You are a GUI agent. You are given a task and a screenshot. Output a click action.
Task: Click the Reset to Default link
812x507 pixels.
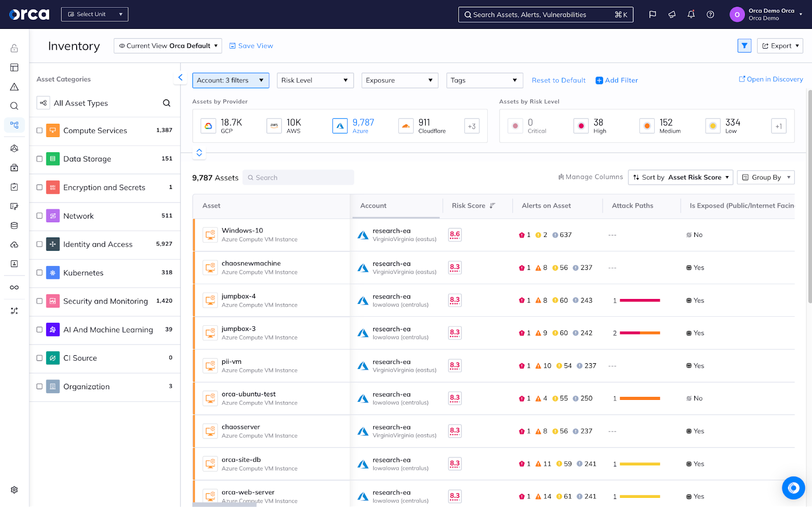pos(558,80)
